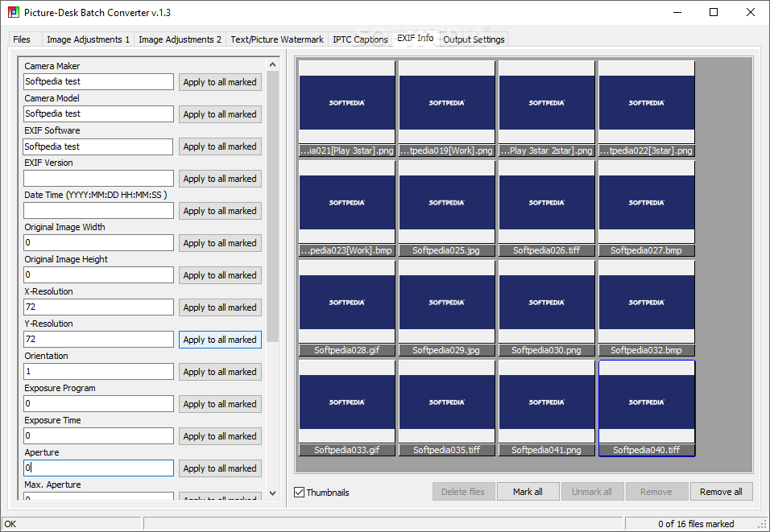This screenshot has width=770, height=532.
Task: Click the Exposure Time input field
Action: coord(98,435)
